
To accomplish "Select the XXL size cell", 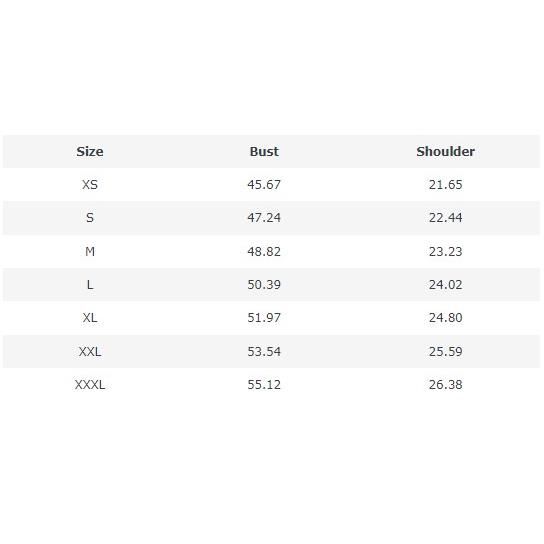I will (90, 351).
